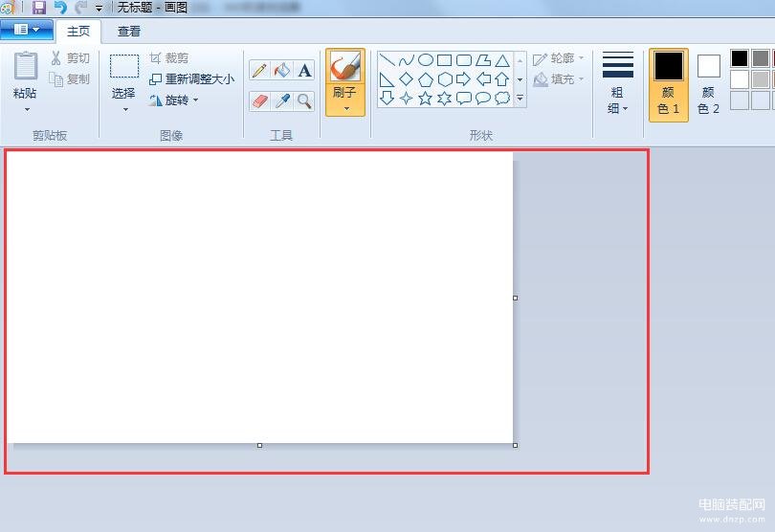Choose the Cloud callout shape
The width and height of the screenshot is (775, 532).
(x=502, y=98)
